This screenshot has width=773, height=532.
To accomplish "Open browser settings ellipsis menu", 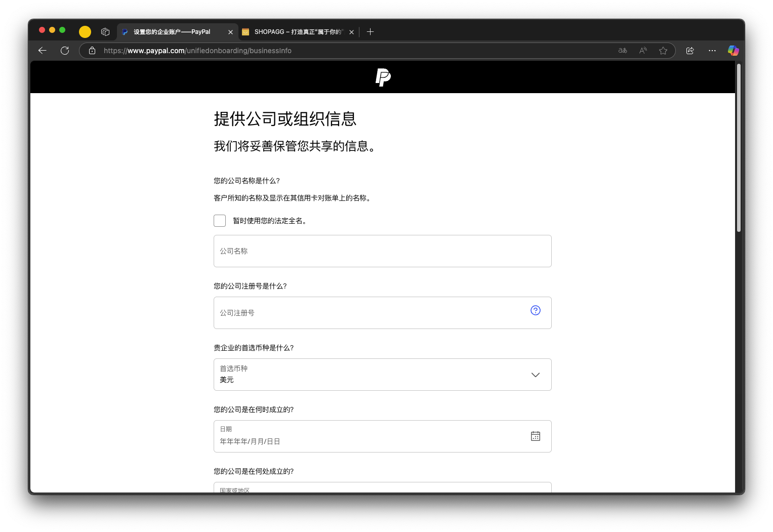I will [712, 50].
